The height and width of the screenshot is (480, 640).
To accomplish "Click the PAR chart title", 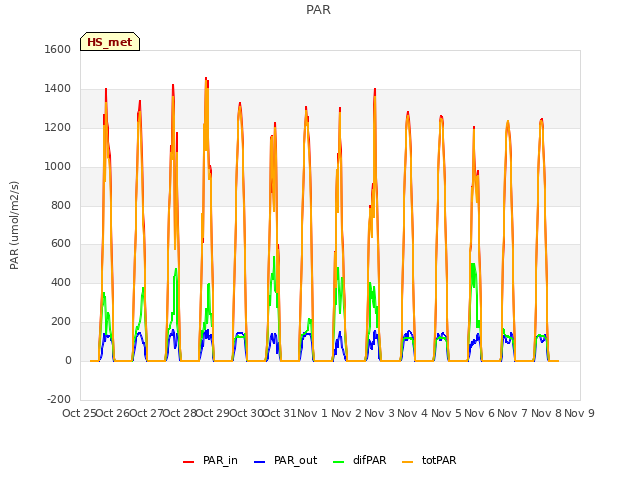I will pos(318,10).
